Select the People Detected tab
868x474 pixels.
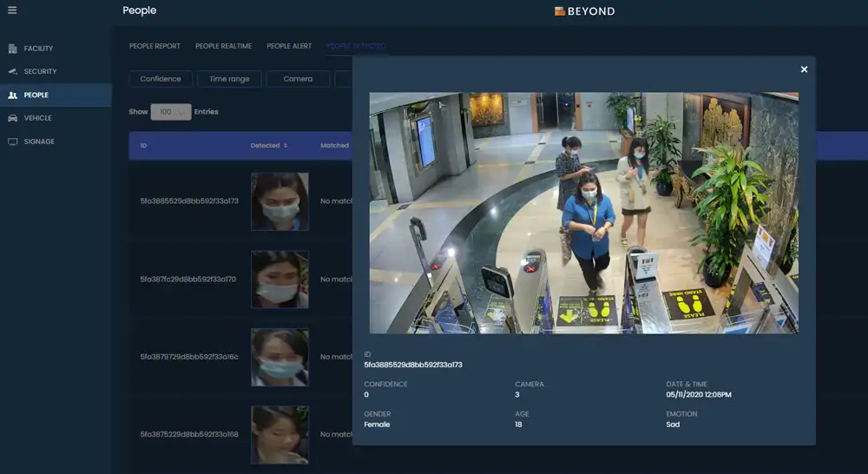356,46
